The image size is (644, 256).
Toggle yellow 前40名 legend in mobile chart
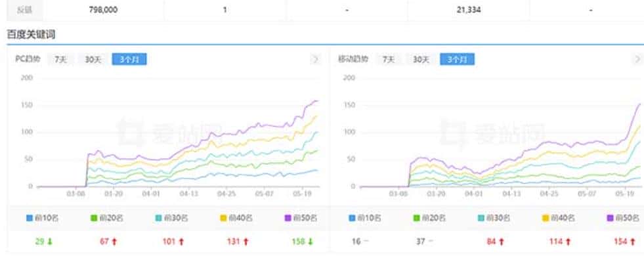pyautogui.click(x=559, y=218)
